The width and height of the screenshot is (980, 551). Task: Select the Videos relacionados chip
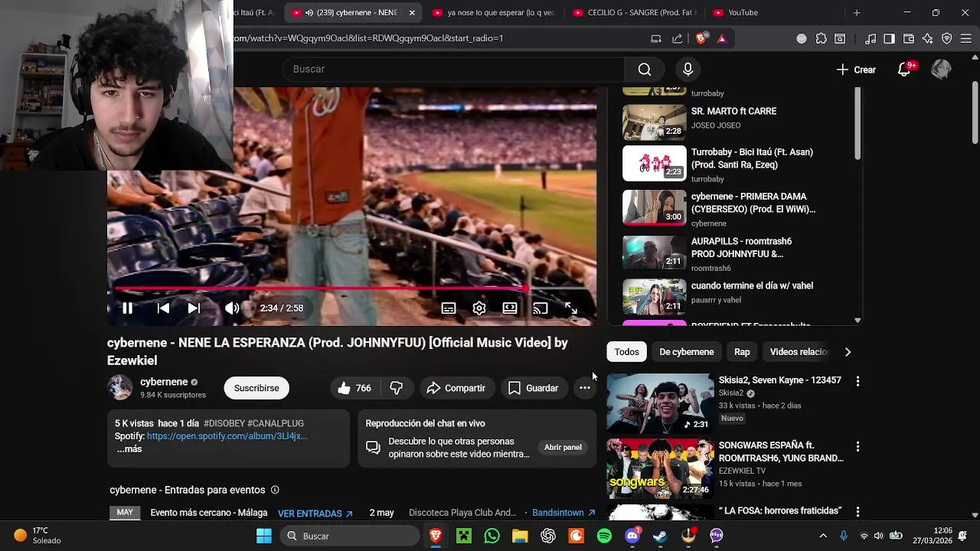click(x=799, y=352)
